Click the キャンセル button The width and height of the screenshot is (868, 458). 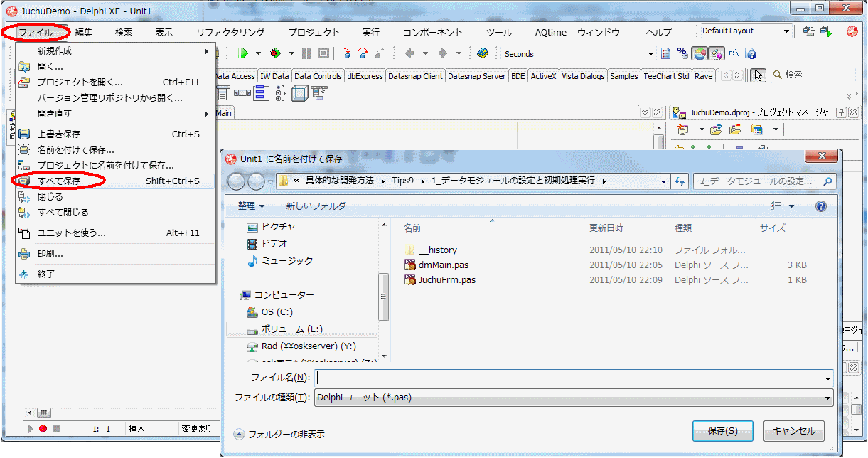pos(794,430)
